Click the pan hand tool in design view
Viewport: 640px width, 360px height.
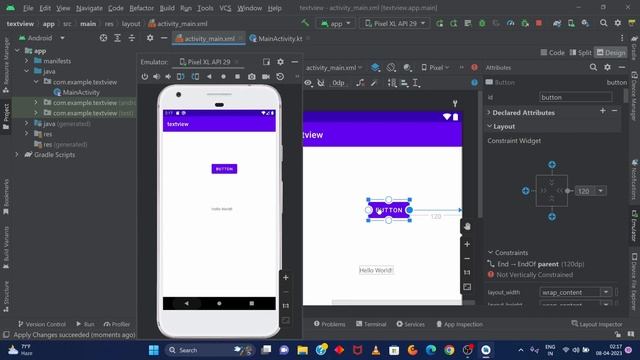click(x=467, y=226)
